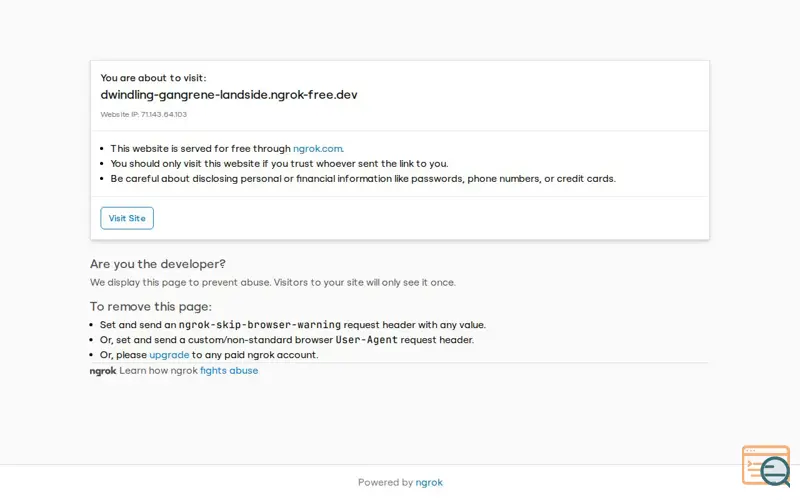Click the 'You should only visit' warning line
Image resolution: width=800 pixels, height=500 pixels.
click(280, 164)
